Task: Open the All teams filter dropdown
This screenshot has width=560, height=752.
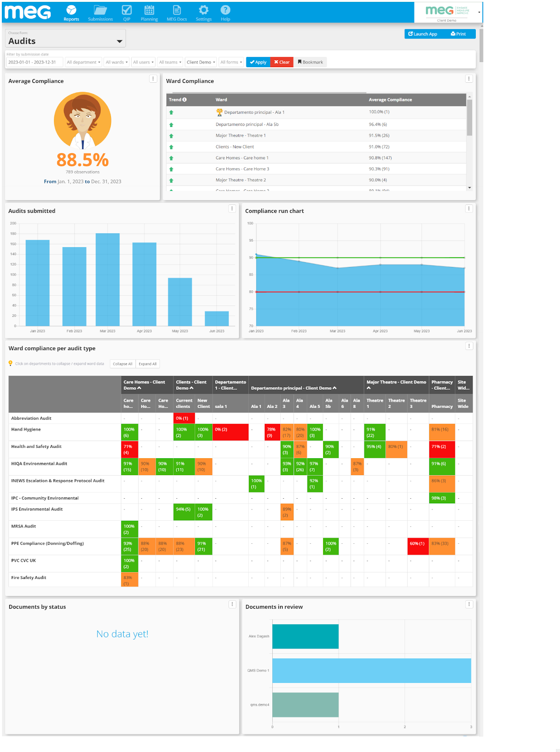Action: click(170, 62)
